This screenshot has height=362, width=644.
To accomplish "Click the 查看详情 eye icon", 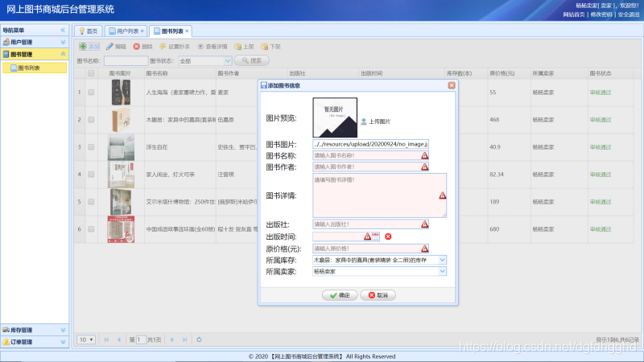I will coord(200,47).
